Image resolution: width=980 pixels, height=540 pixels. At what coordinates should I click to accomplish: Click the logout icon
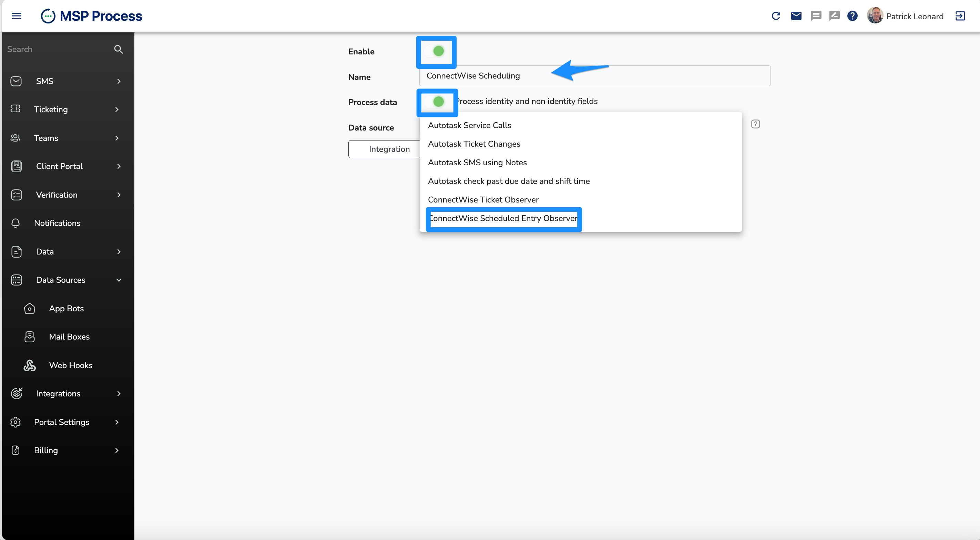tap(960, 16)
